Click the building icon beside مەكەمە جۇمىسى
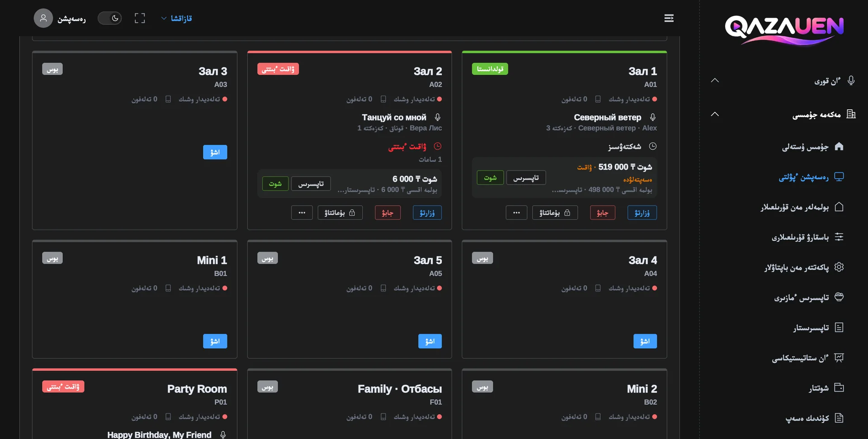This screenshot has height=439, width=868. (851, 114)
